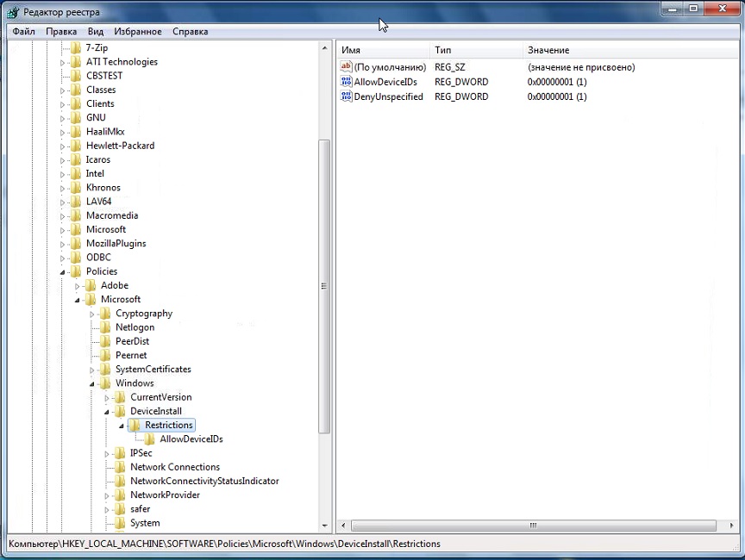Click the AllowDeviceIDs DWORD value icon

point(347,82)
